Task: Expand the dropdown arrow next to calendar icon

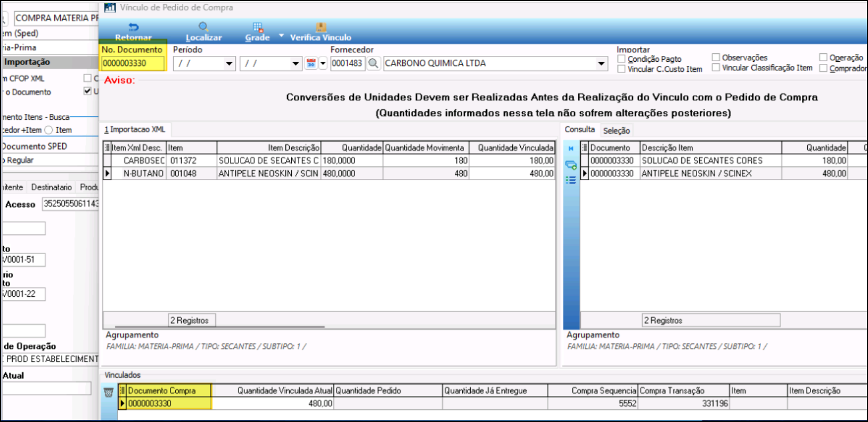Action: (323, 63)
